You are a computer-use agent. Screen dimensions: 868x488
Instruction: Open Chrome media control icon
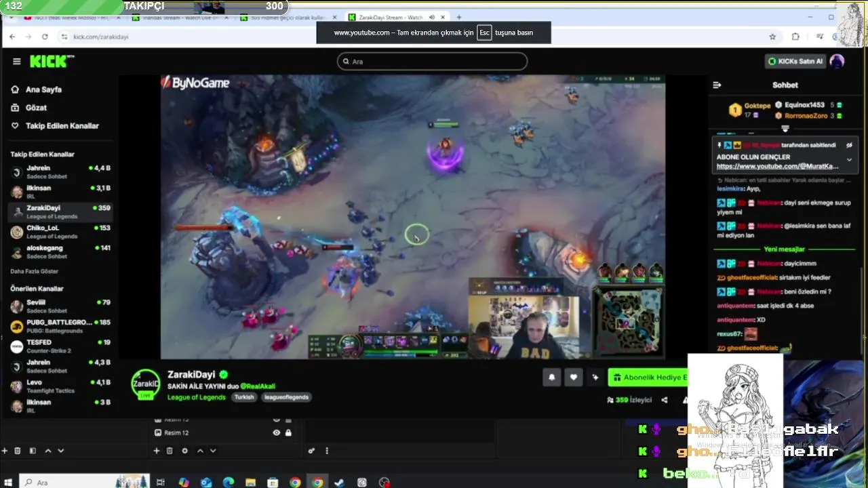point(819,37)
